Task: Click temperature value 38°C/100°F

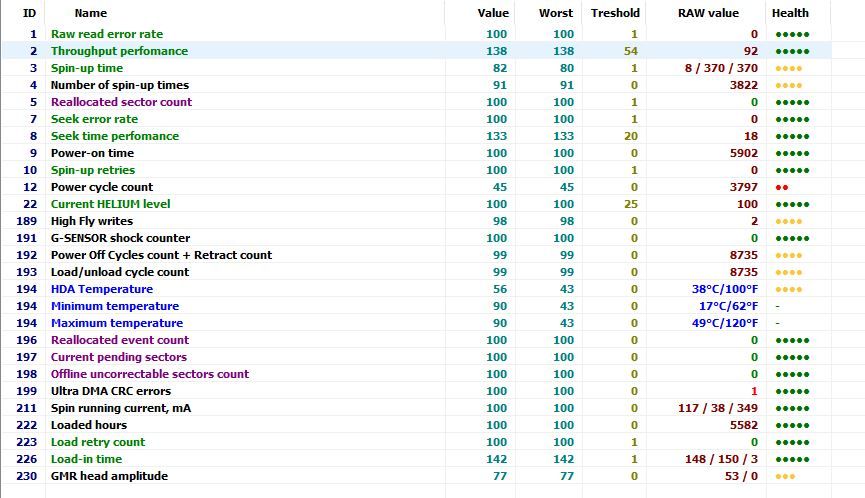Action: [725, 289]
